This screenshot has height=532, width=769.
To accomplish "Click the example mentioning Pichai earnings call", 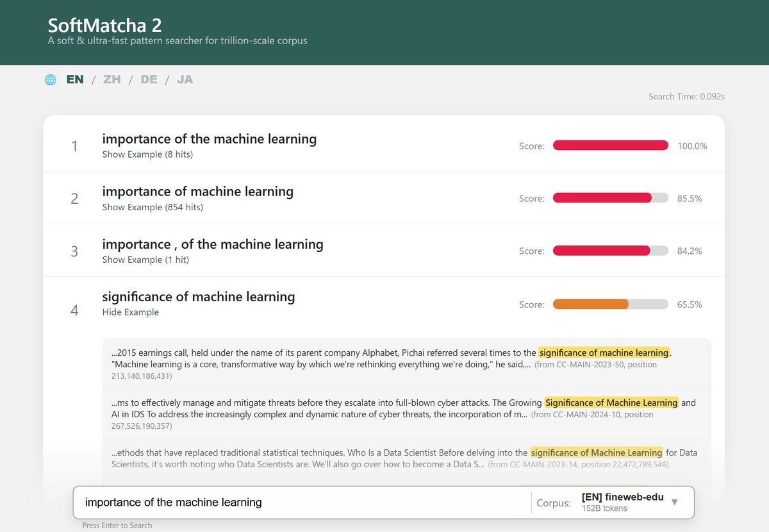I will 406,363.
